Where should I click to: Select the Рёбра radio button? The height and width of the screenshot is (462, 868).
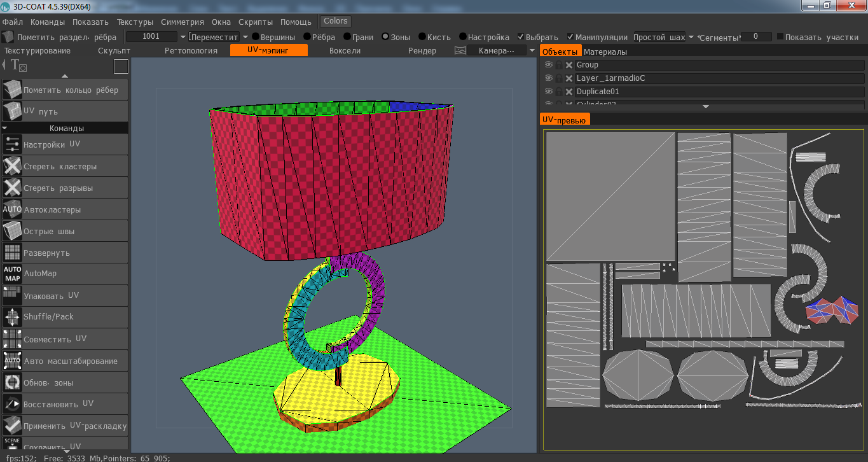[x=307, y=37]
